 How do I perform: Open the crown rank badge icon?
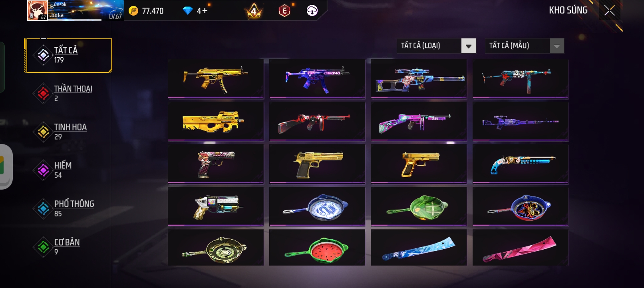coord(253,11)
